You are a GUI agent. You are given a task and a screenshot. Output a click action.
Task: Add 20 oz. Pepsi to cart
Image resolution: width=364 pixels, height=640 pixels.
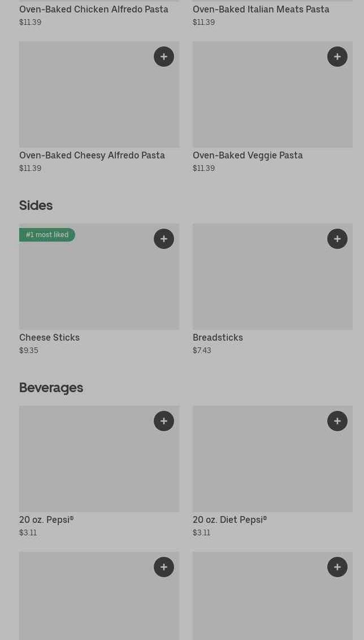(x=164, y=421)
